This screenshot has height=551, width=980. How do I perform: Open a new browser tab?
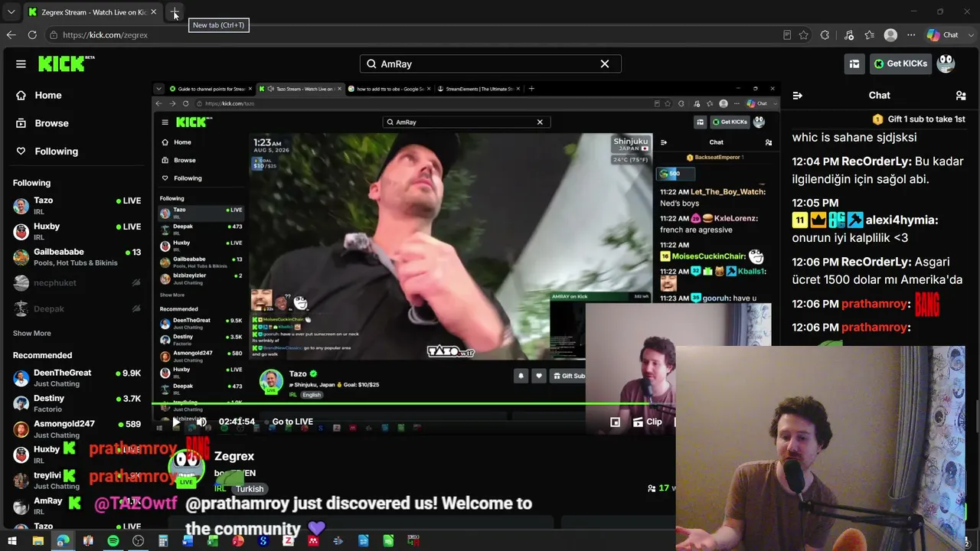click(x=175, y=12)
